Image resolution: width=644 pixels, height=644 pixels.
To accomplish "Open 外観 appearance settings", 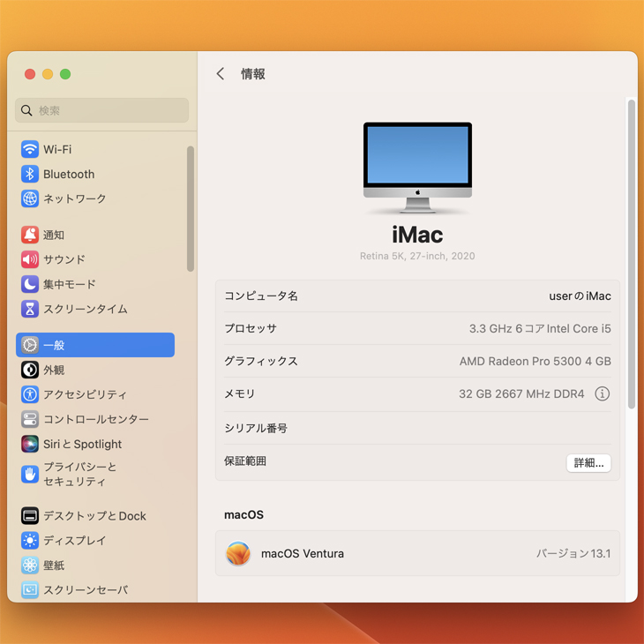I will point(54,371).
